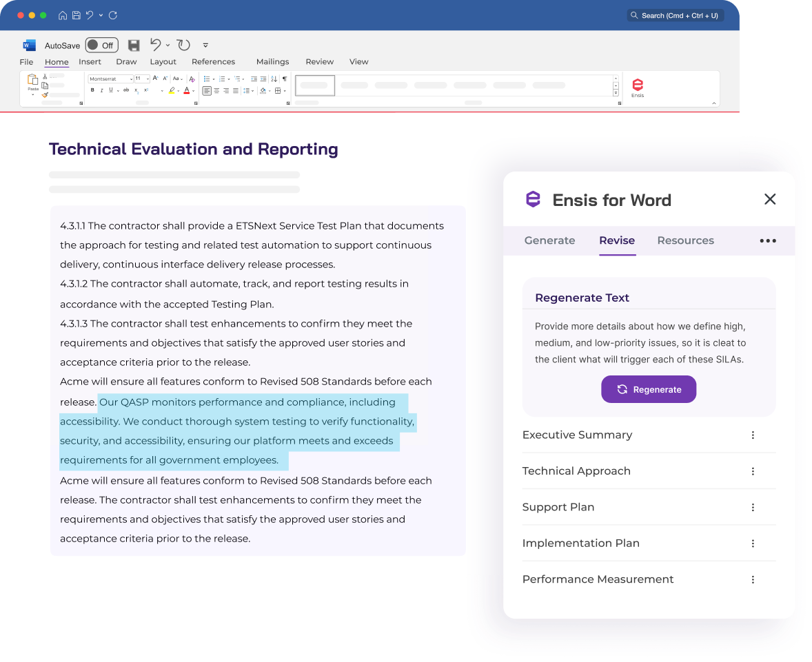Close the Ensis for Word panel
The image size is (812, 662).
click(770, 199)
